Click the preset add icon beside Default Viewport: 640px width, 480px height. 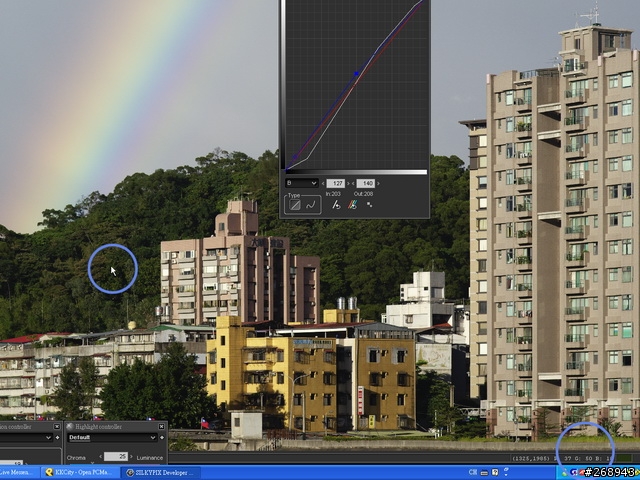(162, 438)
